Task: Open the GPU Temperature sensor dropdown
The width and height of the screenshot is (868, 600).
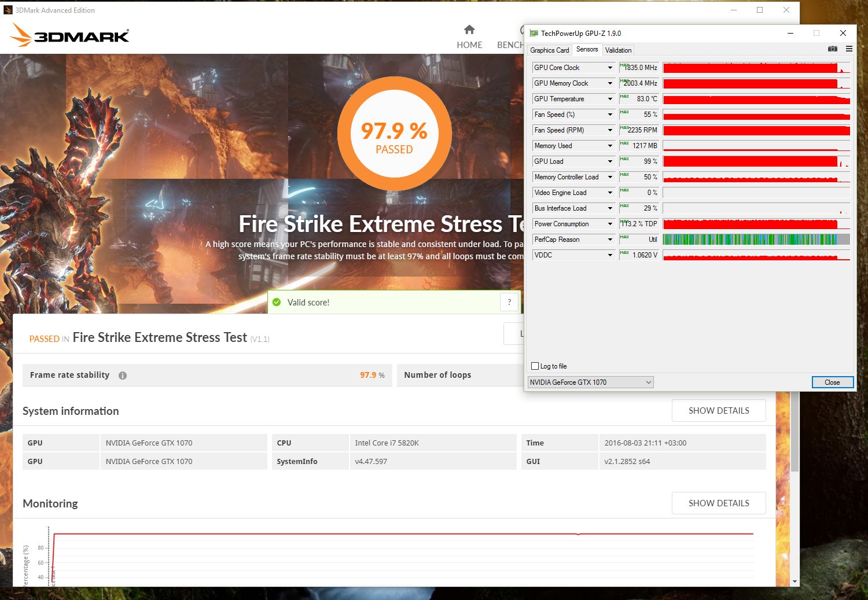Action: (610, 99)
